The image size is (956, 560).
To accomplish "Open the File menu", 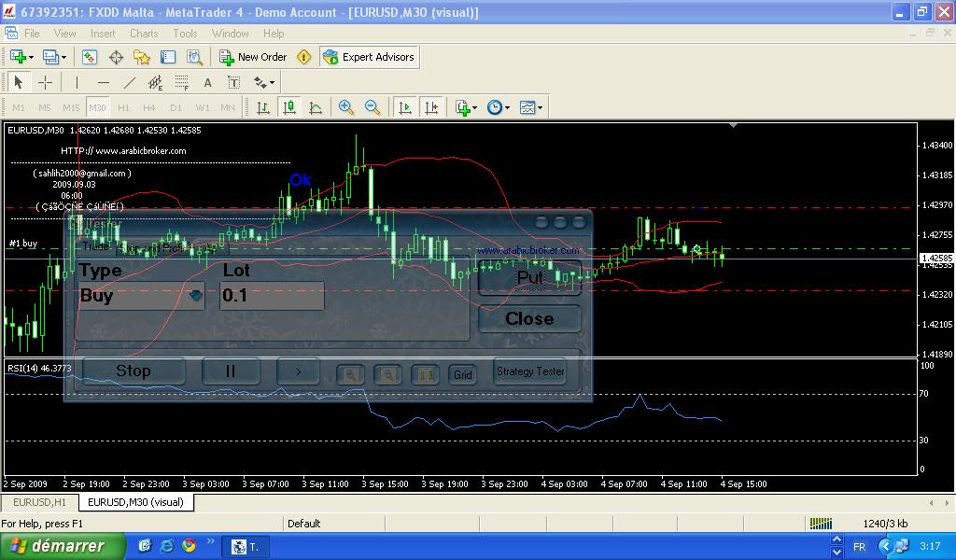I will coord(32,34).
